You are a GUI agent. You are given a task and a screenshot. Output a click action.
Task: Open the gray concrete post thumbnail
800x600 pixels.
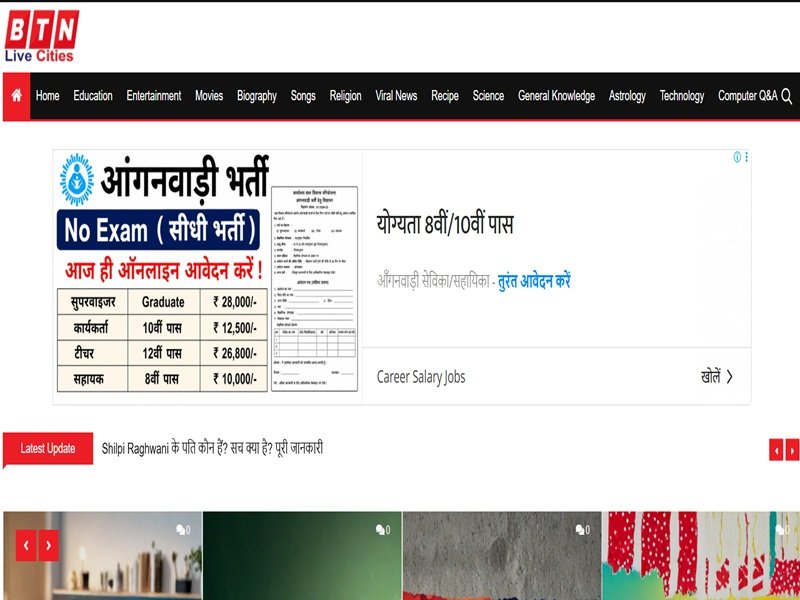click(502, 556)
